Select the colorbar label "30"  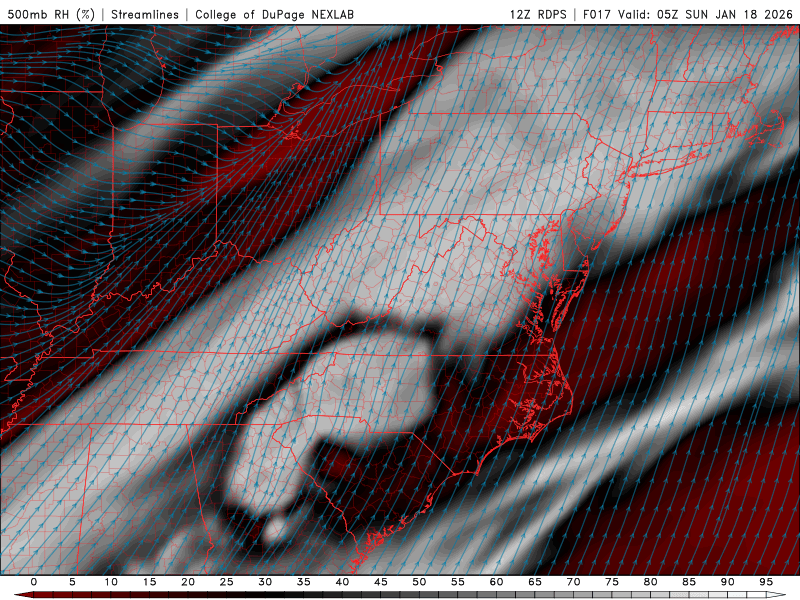pyautogui.click(x=265, y=582)
